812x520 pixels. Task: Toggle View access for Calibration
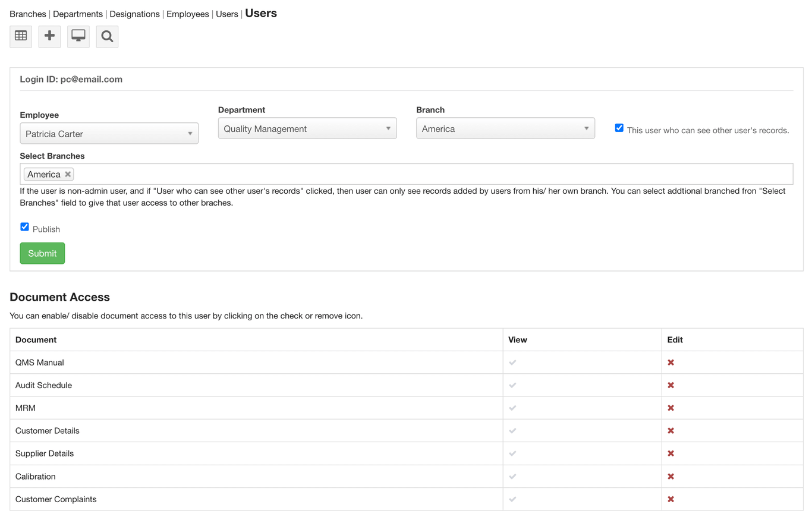(512, 477)
